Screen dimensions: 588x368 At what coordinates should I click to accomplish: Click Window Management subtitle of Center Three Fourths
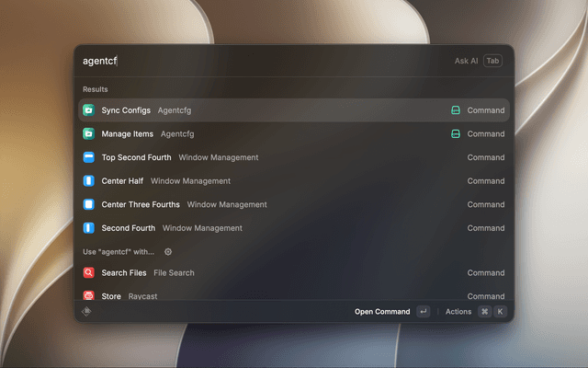(x=227, y=204)
